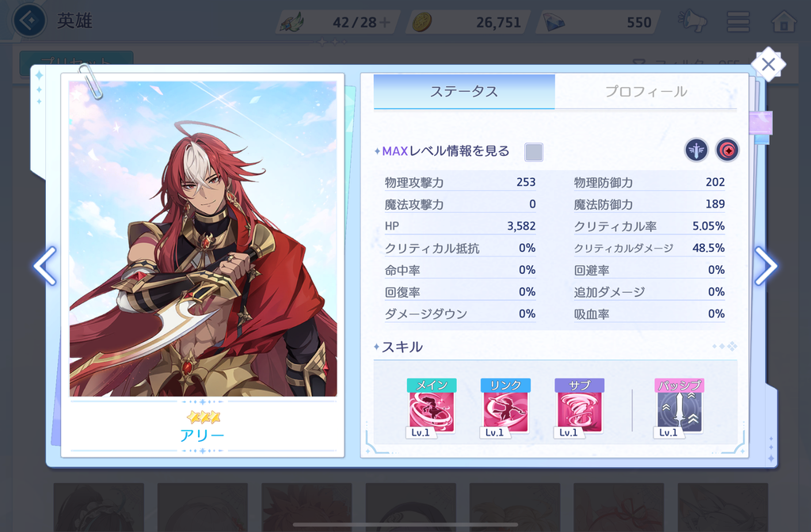Add stamina with the plus beside 42/28
Viewport: 811px width, 532px height.
pos(385,22)
